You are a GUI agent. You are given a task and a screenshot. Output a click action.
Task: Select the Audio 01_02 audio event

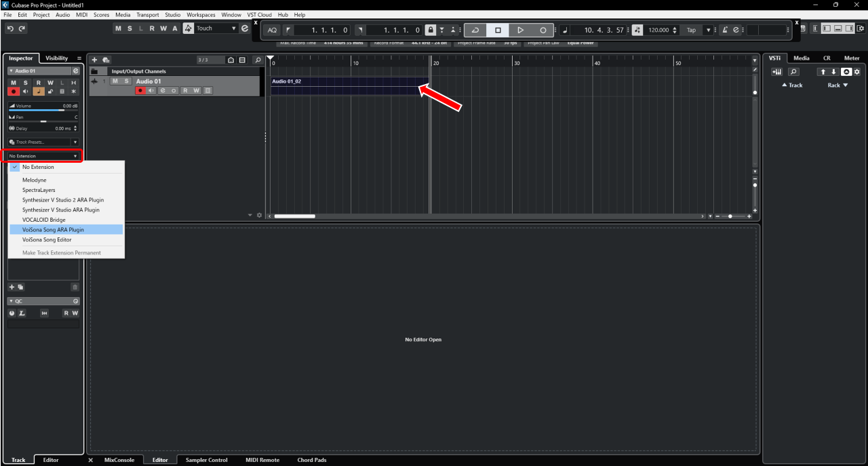point(350,85)
